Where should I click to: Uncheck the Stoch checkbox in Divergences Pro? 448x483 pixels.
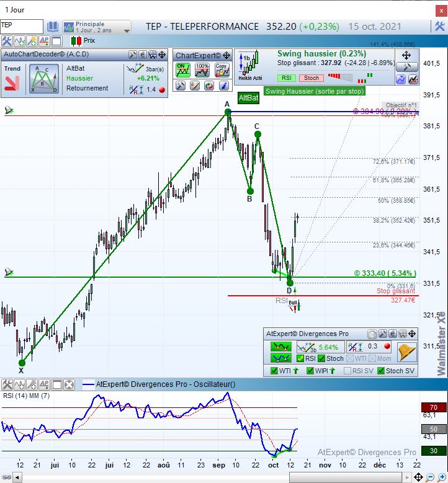click(321, 358)
